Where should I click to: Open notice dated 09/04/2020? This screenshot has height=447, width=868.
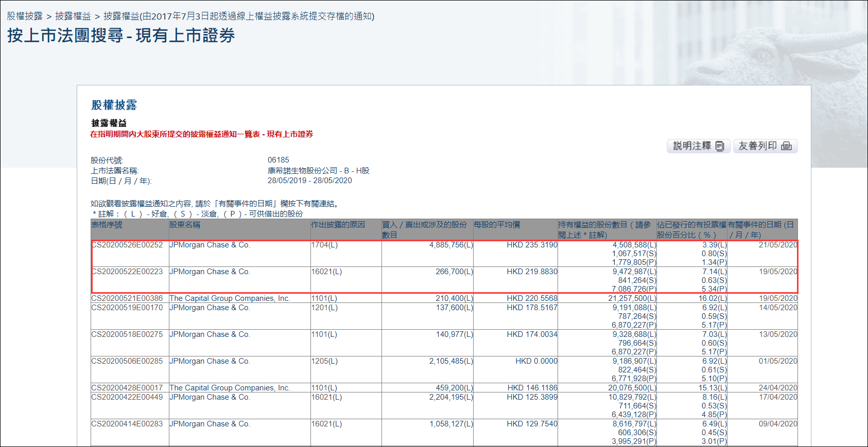[778, 424]
